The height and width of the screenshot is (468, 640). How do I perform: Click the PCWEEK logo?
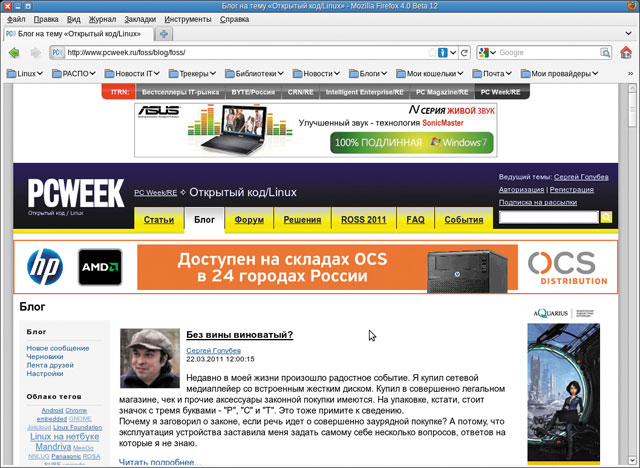[76, 193]
